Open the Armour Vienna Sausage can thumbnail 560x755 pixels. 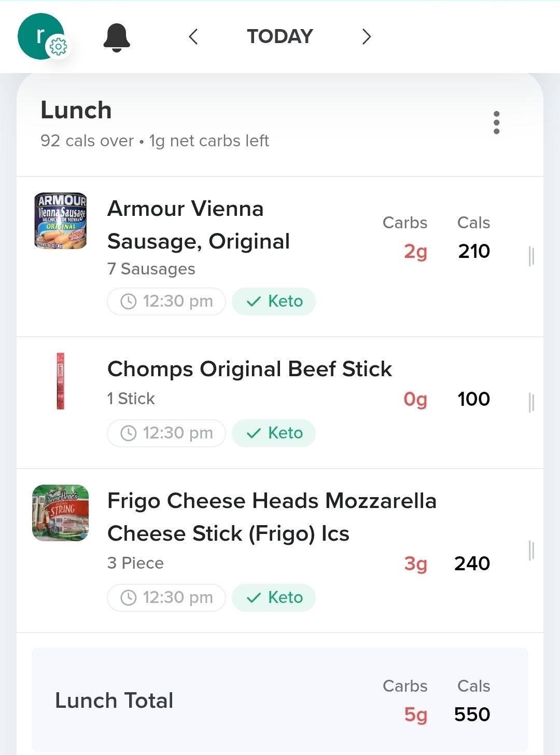[61, 221]
